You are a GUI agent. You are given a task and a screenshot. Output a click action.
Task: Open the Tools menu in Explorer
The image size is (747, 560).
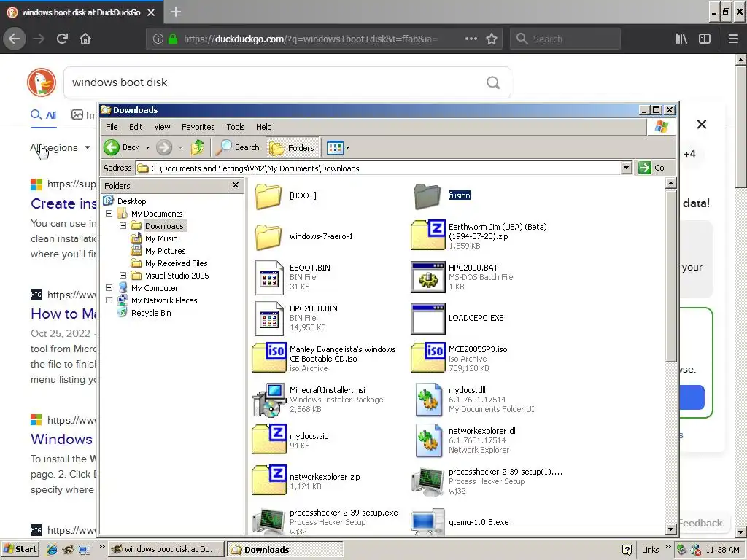click(236, 127)
